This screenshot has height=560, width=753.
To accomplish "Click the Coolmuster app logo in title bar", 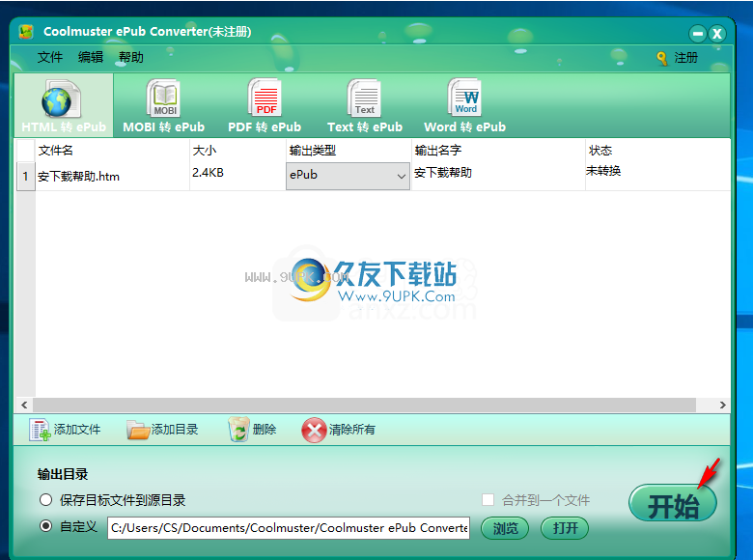I will (x=26, y=32).
